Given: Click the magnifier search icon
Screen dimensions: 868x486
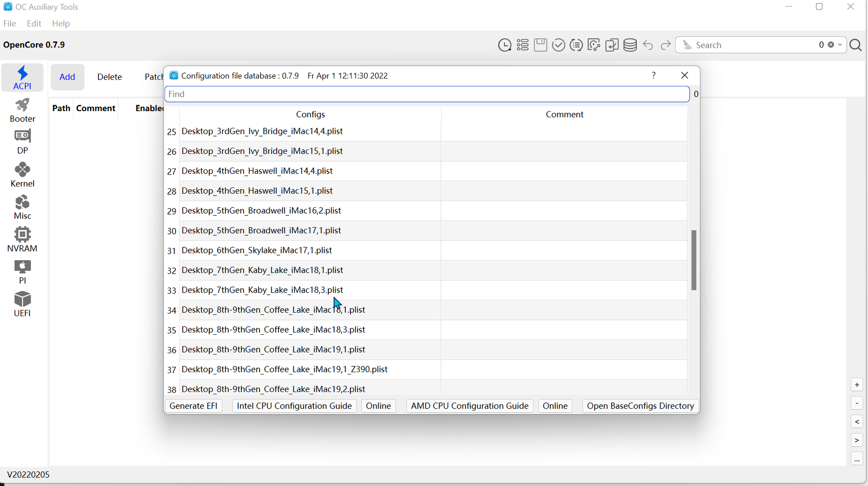Looking at the screenshot, I should [855, 45].
